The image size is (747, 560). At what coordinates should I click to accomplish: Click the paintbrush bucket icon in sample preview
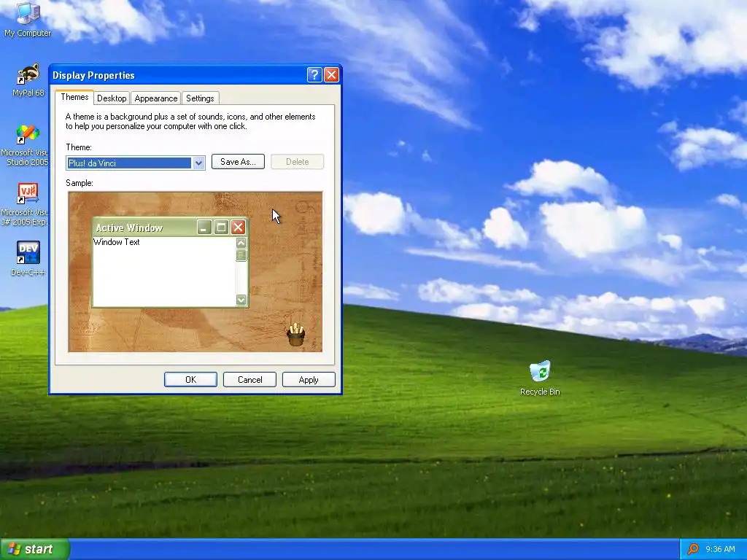295,335
